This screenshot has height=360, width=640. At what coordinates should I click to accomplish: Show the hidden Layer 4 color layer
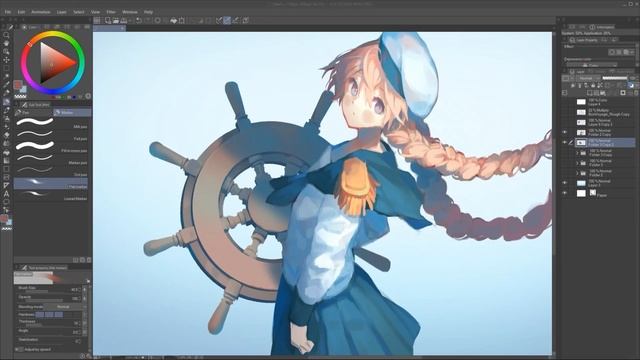click(x=565, y=102)
